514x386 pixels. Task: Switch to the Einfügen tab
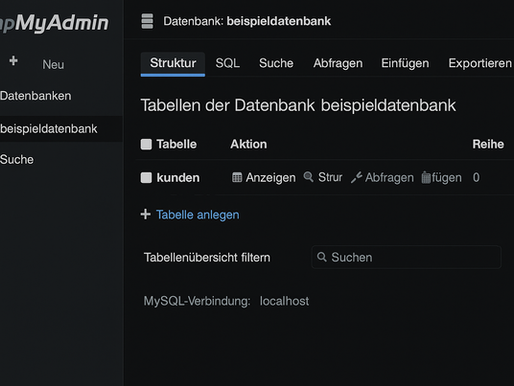coord(405,63)
